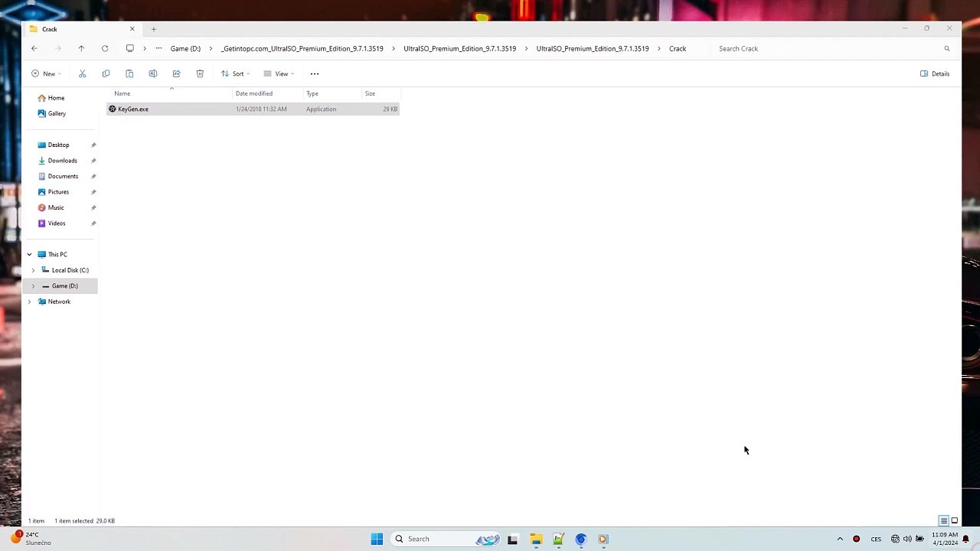Expand the hidden breadcrumb ellipsis
Image resolution: width=980 pixels, height=551 pixels.
(158, 48)
